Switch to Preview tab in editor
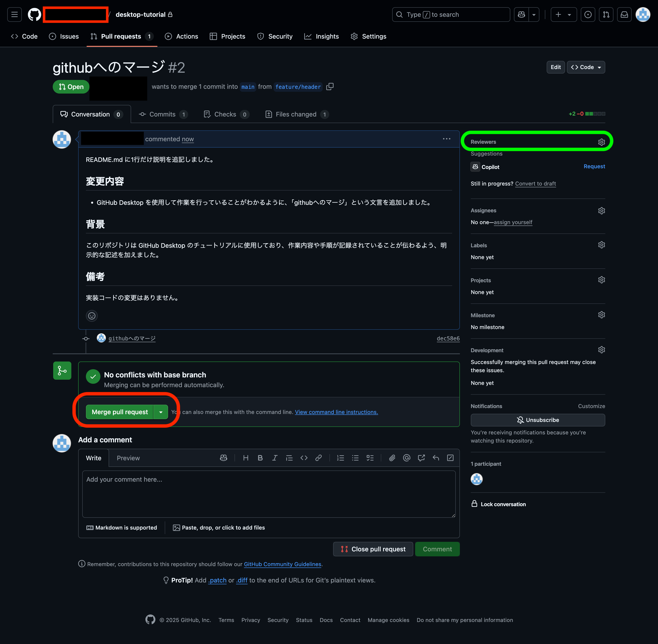Viewport: 658px width, 644px height. click(128, 458)
